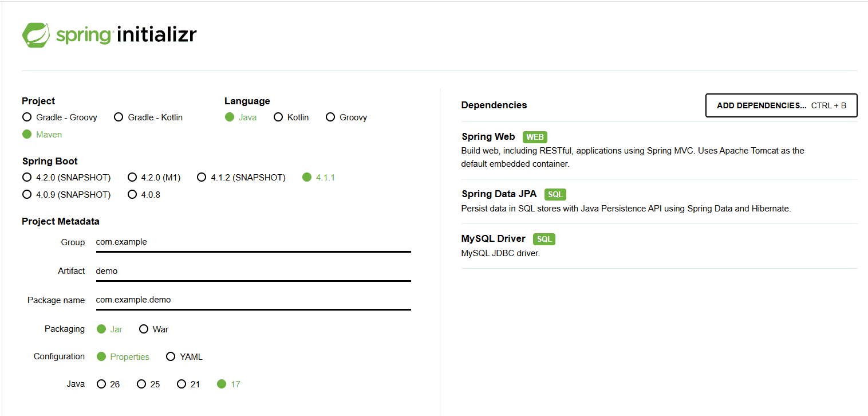This screenshot has width=868, height=416.
Task: Select the Gradle - Groovy project option
Action: [x=60, y=117]
